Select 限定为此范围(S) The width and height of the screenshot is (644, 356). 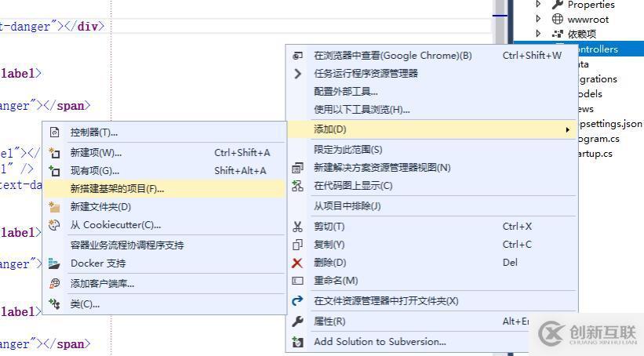coord(432,150)
